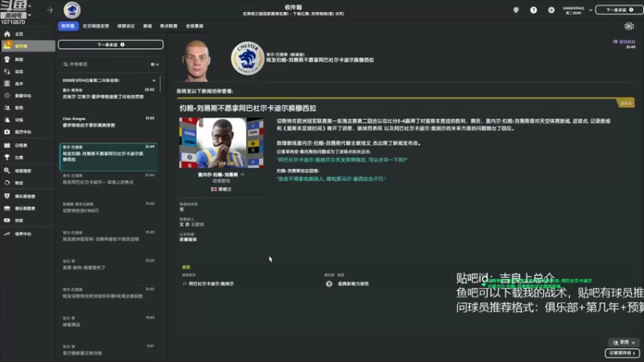Switch to the 焦点联赛 featured league tab

pos(168,26)
